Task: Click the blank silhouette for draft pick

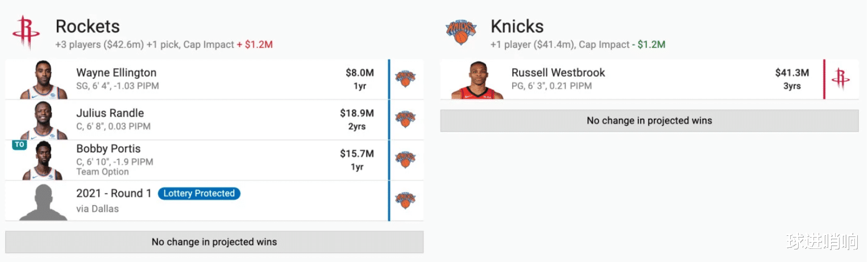Action: [43, 202]
